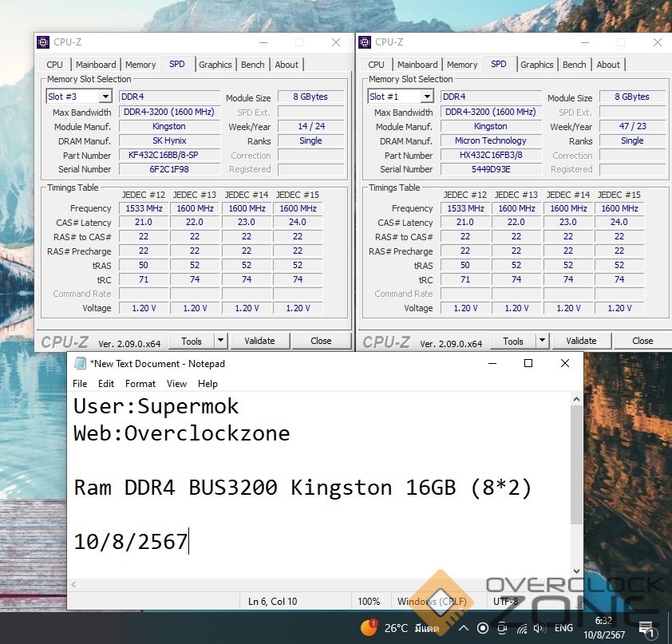Click the 'Ram DDR4 BUS3200 Kingston' line in Notepad

tap(302, 488)
